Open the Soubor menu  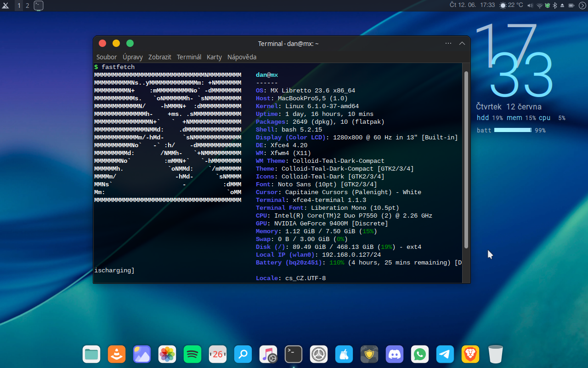coord(107,57)
